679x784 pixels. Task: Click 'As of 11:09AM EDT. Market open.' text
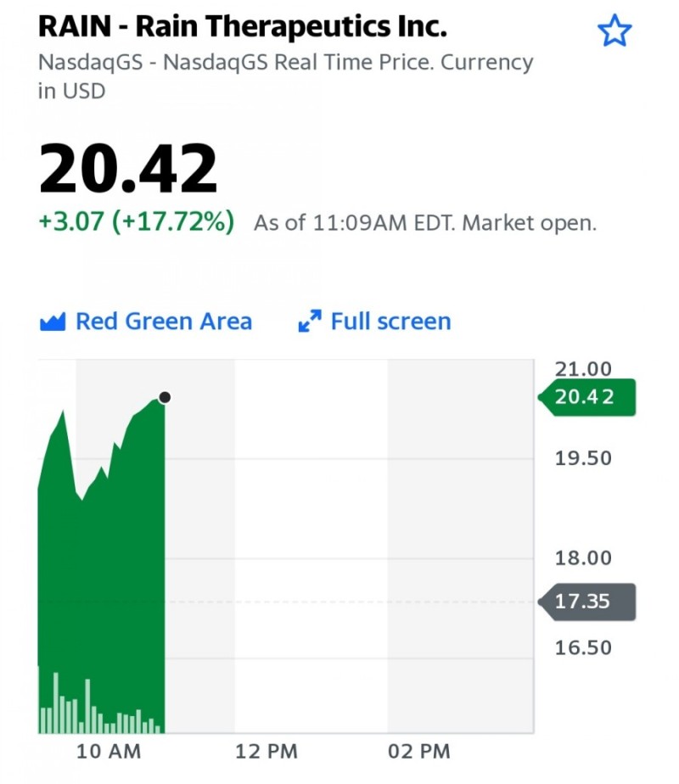425,223
